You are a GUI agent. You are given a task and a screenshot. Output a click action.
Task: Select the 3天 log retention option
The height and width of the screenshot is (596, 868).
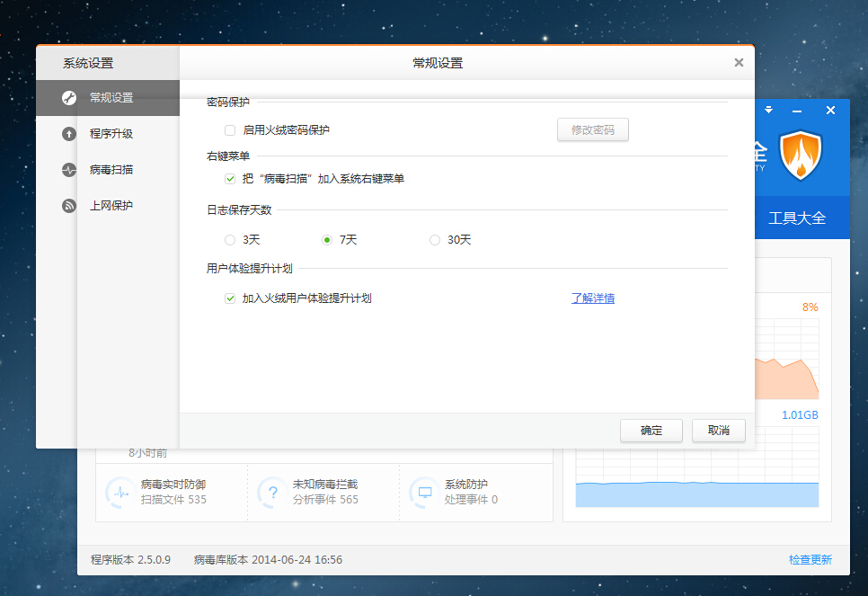coord(230,240)
